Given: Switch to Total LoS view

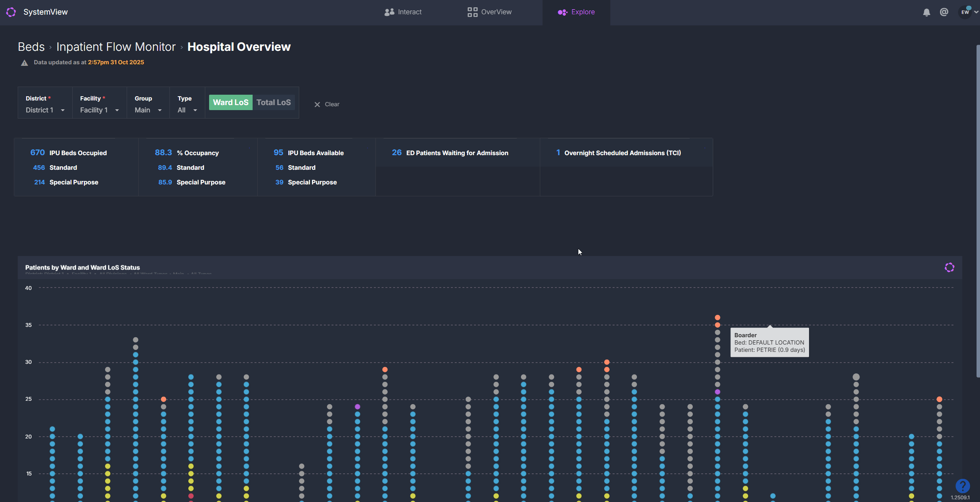Looking at the screenshot, I should coord(273,102).
